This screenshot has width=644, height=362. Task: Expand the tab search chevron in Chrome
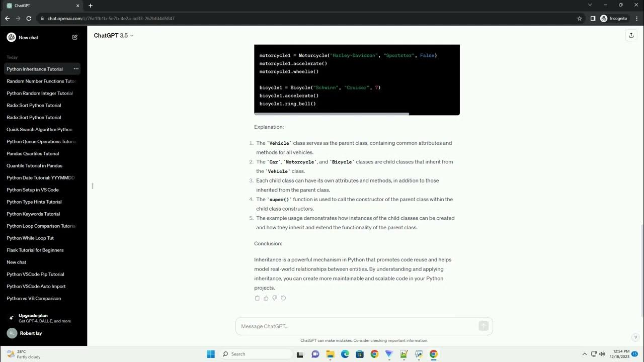(x=590, y=5)
